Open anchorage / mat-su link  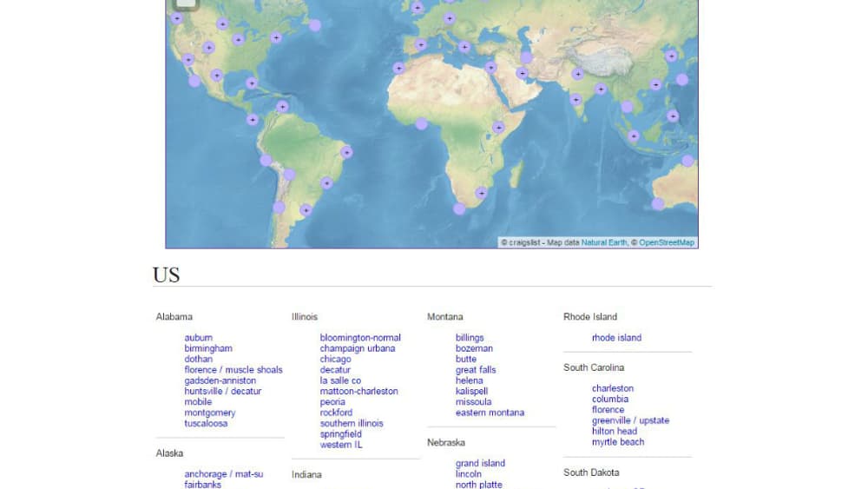(224, 474)
